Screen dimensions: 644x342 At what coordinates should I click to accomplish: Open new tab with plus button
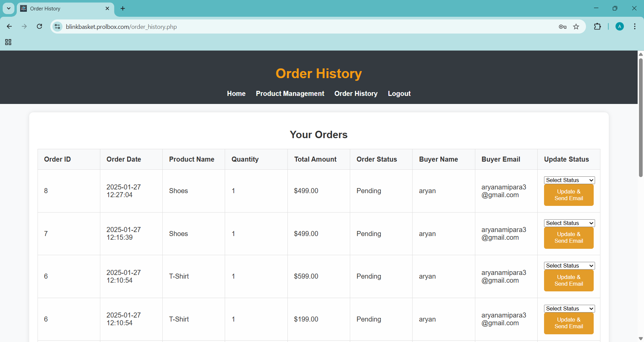[123, 8]
